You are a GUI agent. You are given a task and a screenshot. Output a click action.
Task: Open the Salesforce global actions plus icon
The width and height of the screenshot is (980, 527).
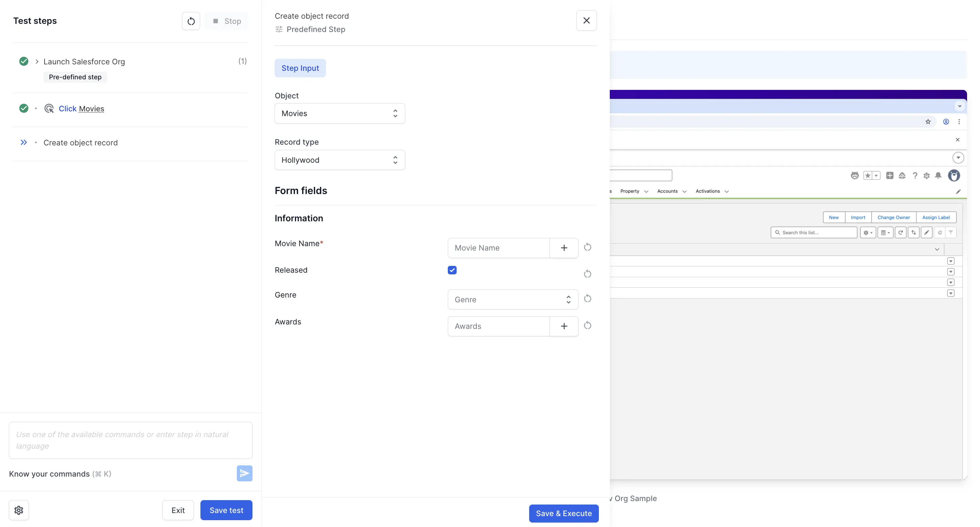coord(890,175)
